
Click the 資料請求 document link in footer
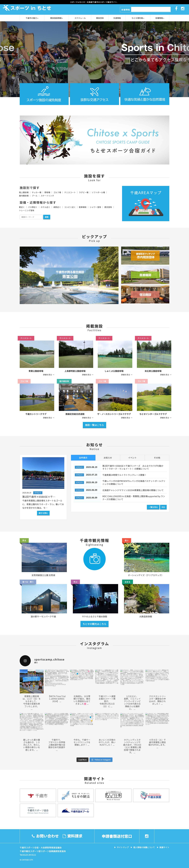point(72,836)
